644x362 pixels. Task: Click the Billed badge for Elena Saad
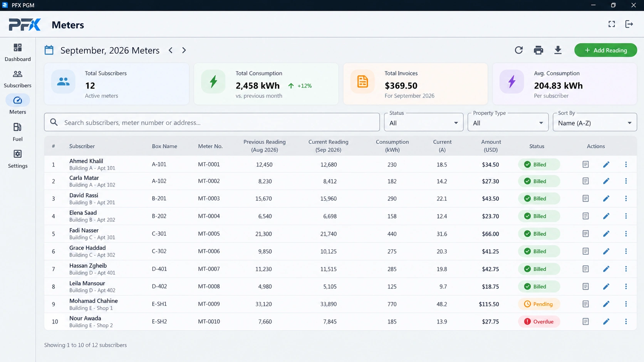tap(539, 216)
